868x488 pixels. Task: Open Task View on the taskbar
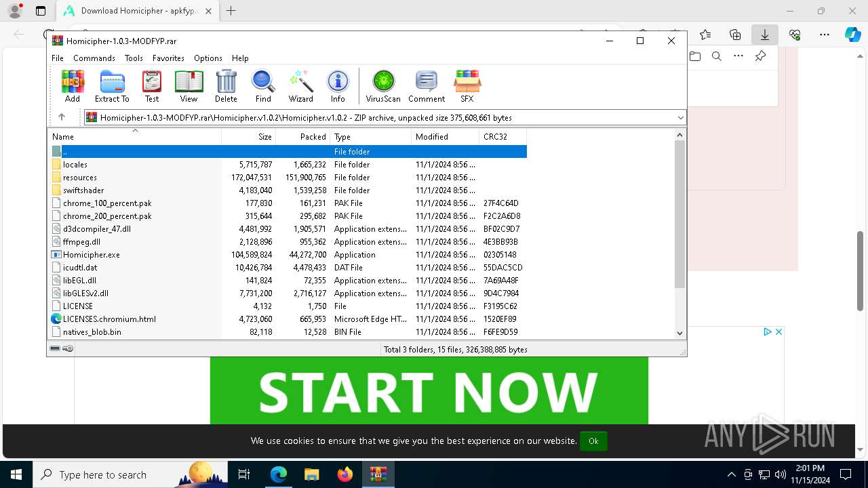[244, 474]
